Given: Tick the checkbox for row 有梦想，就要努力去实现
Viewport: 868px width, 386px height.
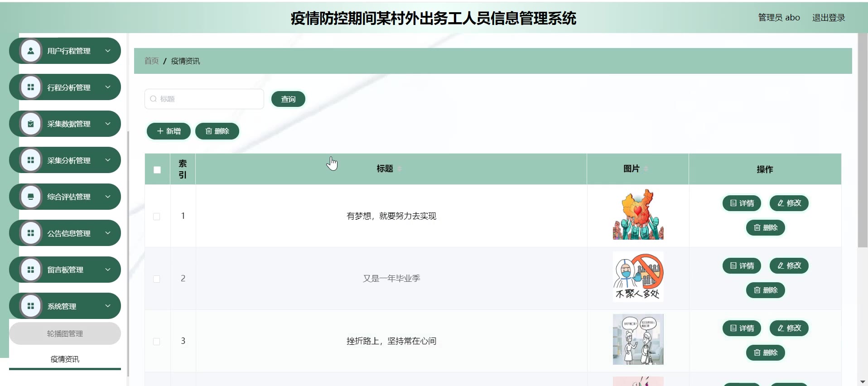Looking at the screenshot, I should click(x=157, y=217).
